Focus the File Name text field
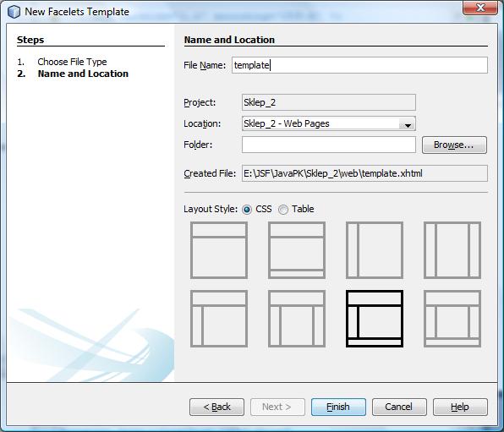504x432 pixels. coord(359,65)
